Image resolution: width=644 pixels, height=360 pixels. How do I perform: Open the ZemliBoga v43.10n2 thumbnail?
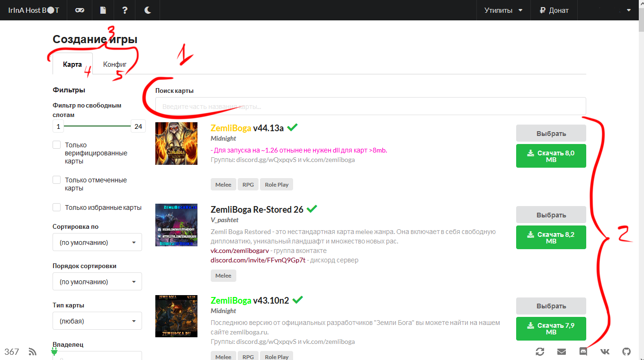click(x=177, y=316)
